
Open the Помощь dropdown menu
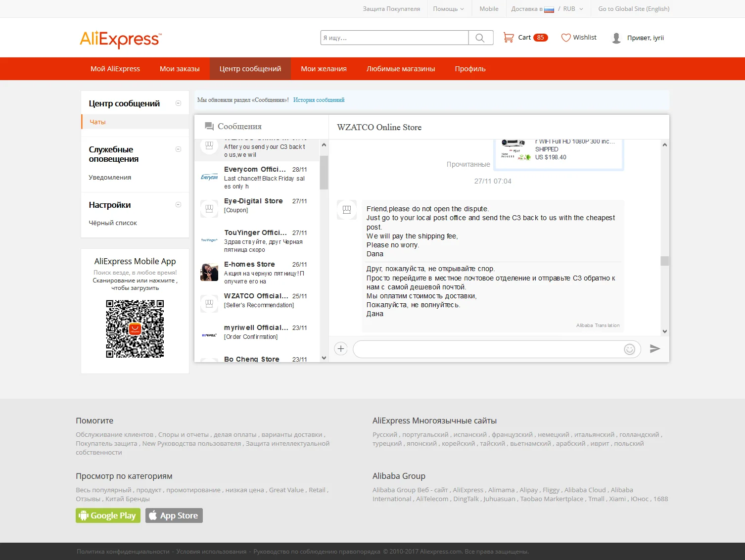coord(449,9)
